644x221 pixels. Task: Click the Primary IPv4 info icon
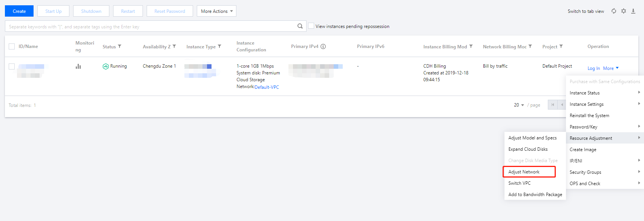click(323, 46)
